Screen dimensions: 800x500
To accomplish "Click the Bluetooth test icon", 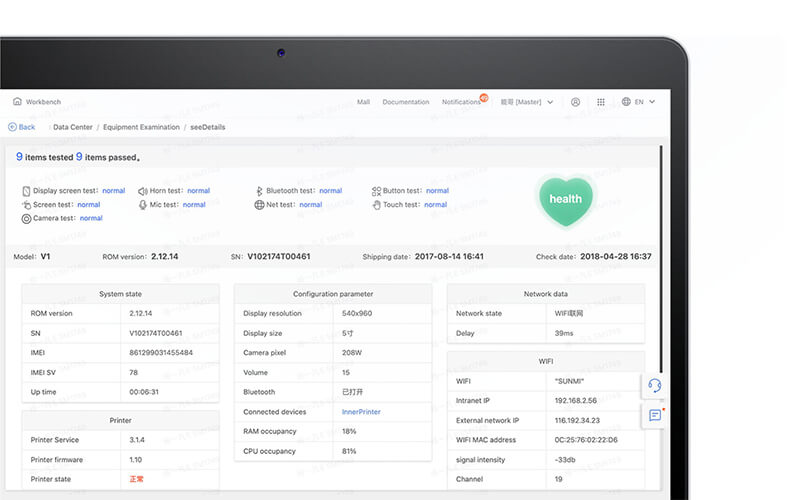I will pos(258,191).
